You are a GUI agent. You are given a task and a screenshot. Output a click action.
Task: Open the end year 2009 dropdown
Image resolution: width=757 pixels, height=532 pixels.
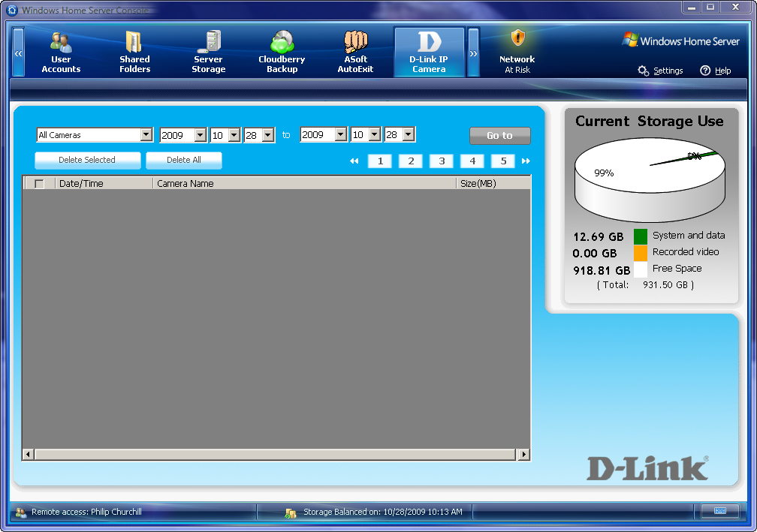point(341,134)
